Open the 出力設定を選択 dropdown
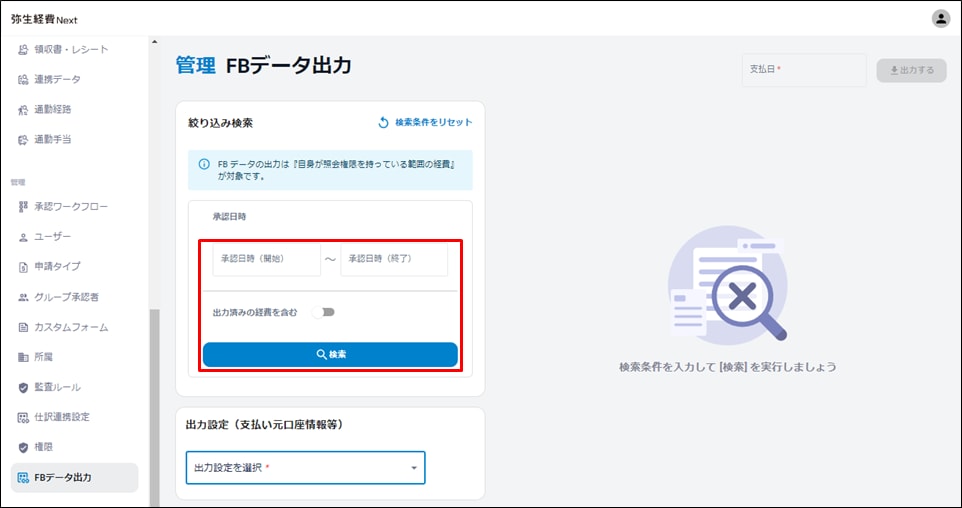The image size is (962, 508). click(306, 468)
